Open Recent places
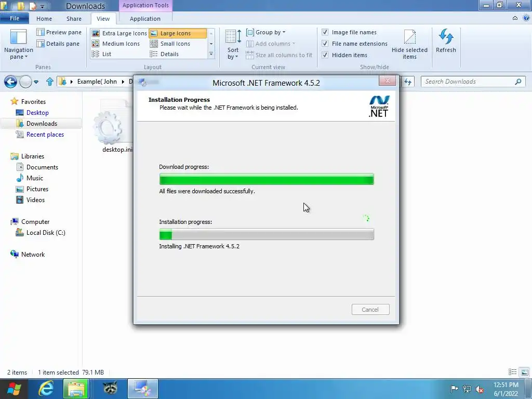 tap(45, 135)
